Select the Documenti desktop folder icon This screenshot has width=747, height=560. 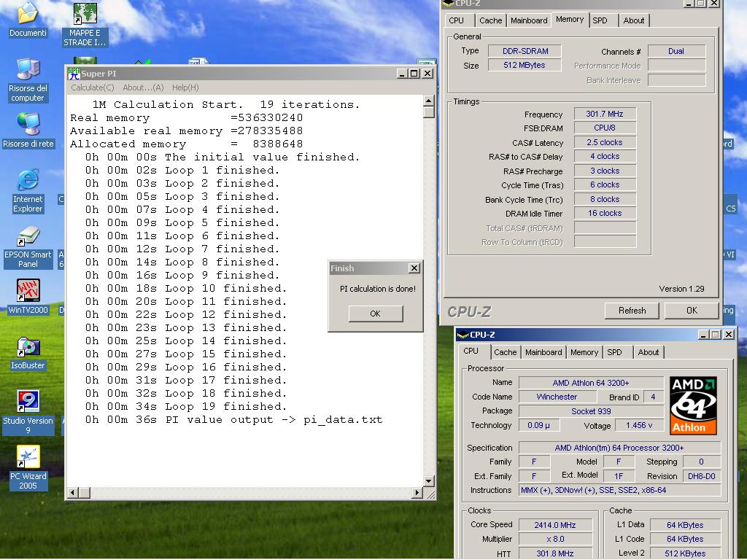pyautogui.click(x=28, y=20)
